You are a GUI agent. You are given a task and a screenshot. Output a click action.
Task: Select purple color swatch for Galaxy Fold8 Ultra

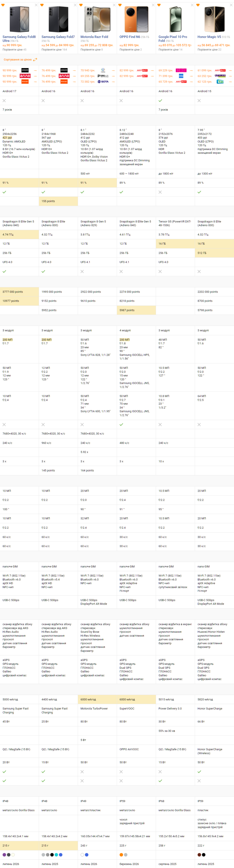(x=4, y=855)
